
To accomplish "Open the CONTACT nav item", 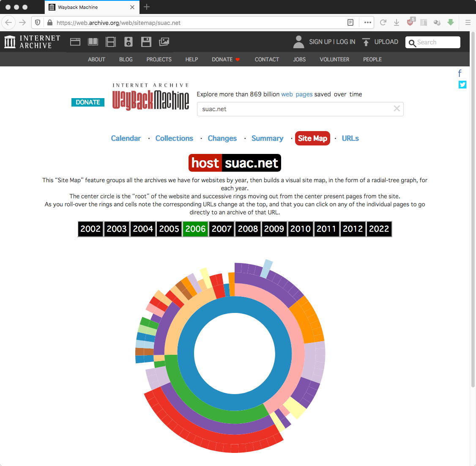I will pos(267,60).
